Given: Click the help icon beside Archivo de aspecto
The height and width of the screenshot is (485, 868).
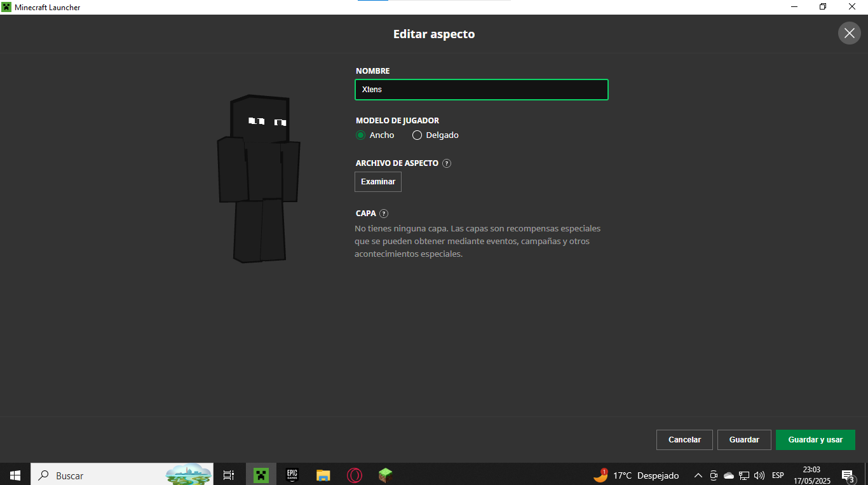Looking at the screenshot, I should point(447,163).
